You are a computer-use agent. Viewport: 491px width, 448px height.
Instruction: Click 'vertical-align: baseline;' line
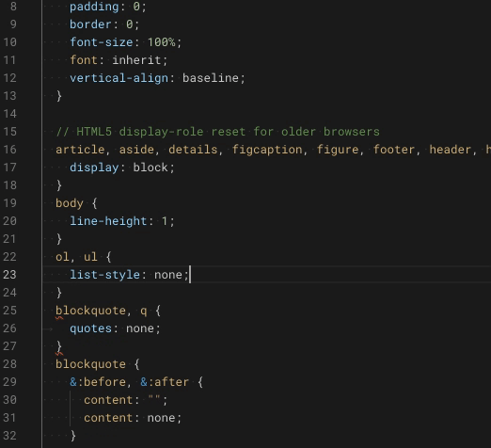pyautogui.click(x=157, y=78)
